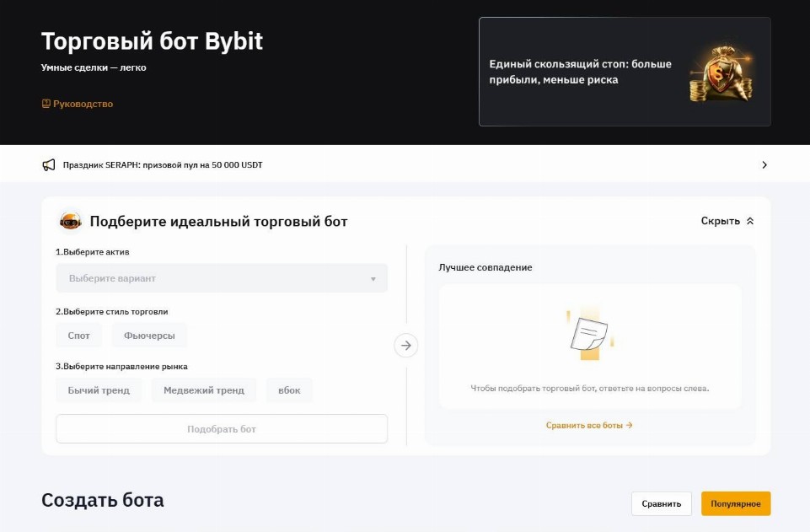Choose Бычий тренд market direction

point(99,390)
